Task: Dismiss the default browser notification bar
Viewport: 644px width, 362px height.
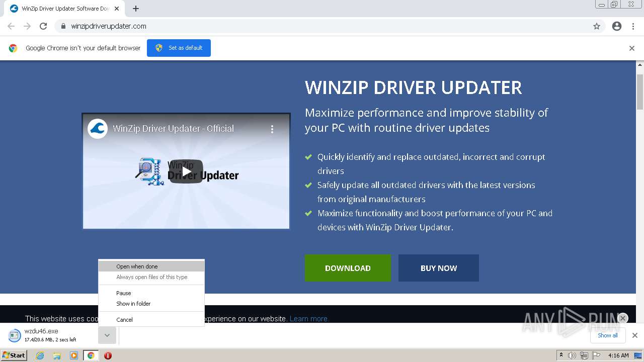Action: coord(632,48)
